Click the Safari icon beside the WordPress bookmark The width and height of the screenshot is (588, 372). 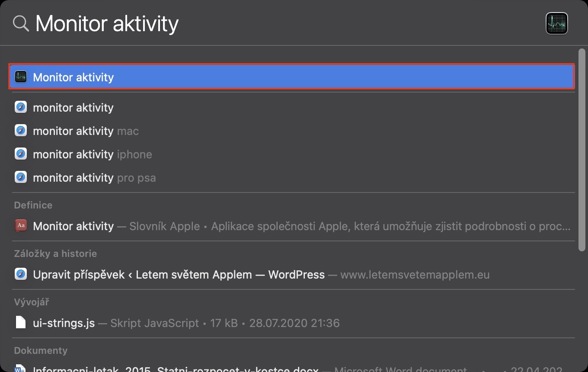click(x=21, y=274)
